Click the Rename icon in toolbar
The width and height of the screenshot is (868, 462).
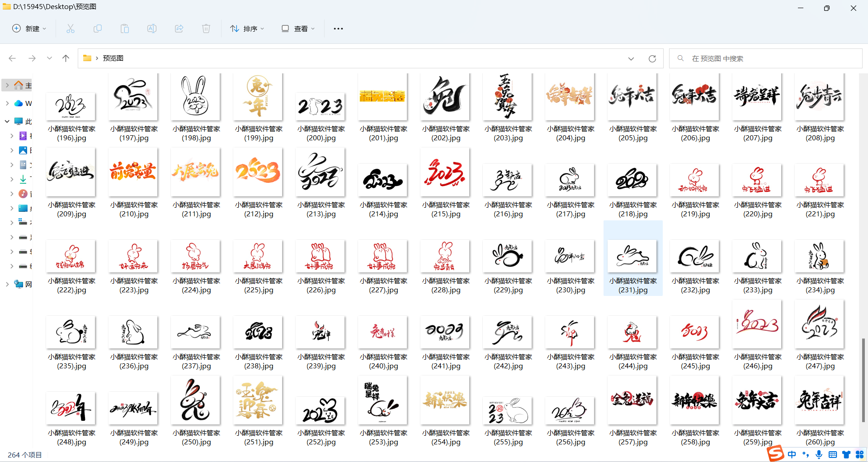152,29
